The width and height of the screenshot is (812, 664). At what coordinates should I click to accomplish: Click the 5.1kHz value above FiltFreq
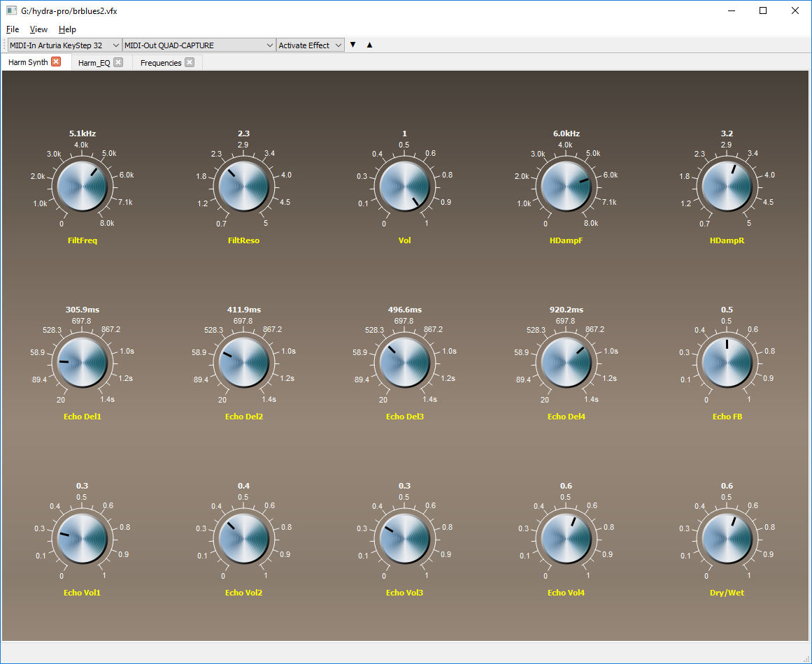point(83,133)
